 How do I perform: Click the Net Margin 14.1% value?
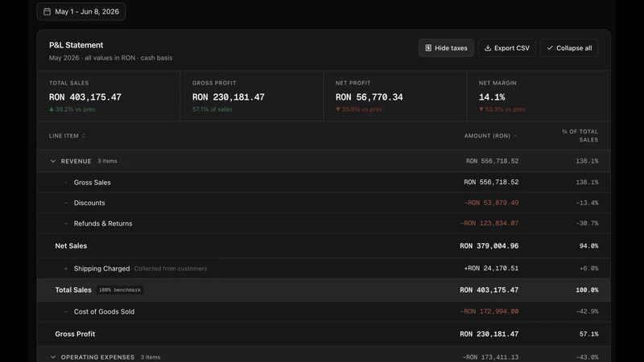click(492, 97)
